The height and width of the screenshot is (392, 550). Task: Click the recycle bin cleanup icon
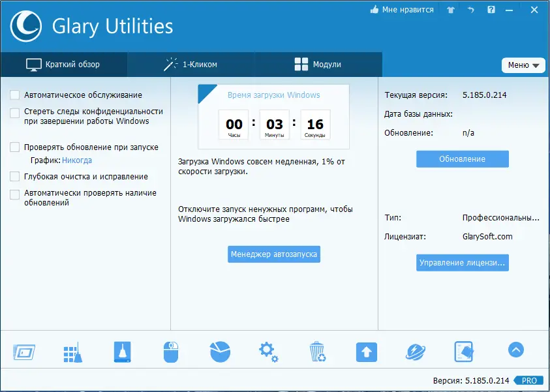coord(317,352)
